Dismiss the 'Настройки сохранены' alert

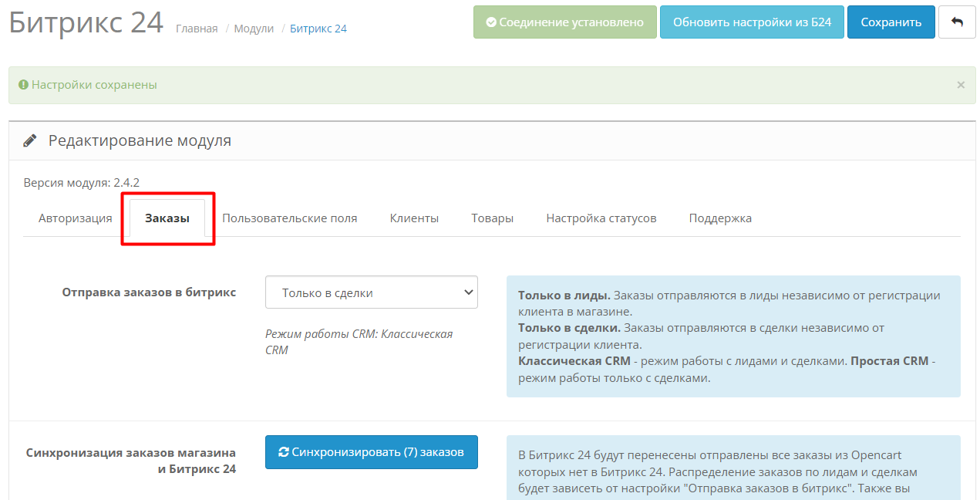click(x=961, y=85)
